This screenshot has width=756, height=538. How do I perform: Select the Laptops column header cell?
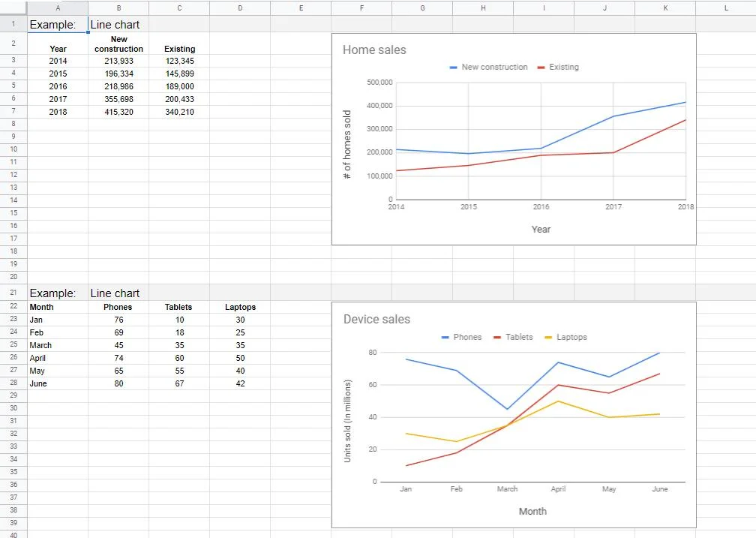pyautogui.click(x=240, y=307)
